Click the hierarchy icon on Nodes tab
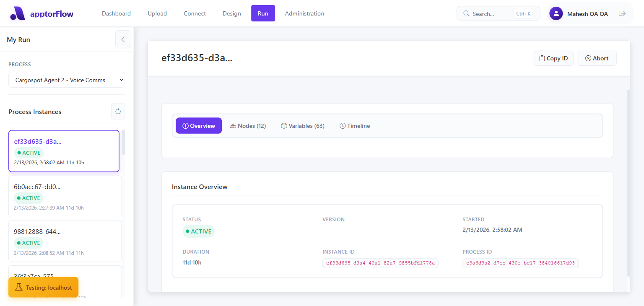Screen dimensions: 644x306 233,125
